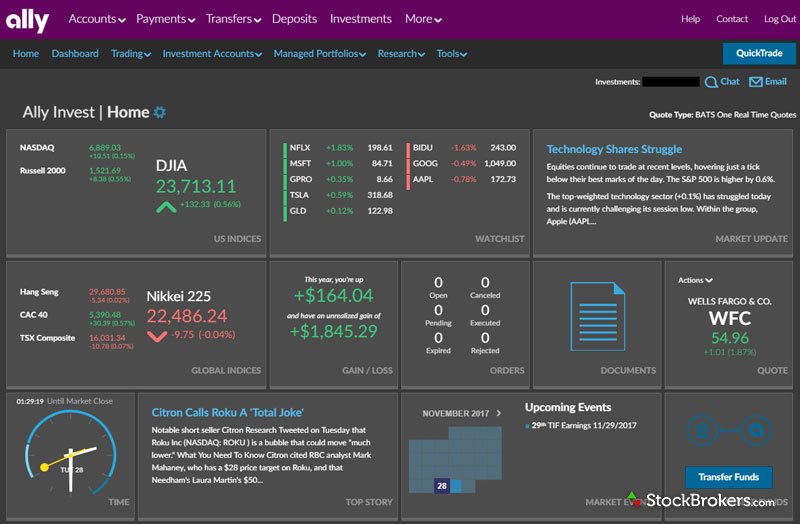800x524 pixels.
Task: Click the Help link
Action: click(690, 19)
